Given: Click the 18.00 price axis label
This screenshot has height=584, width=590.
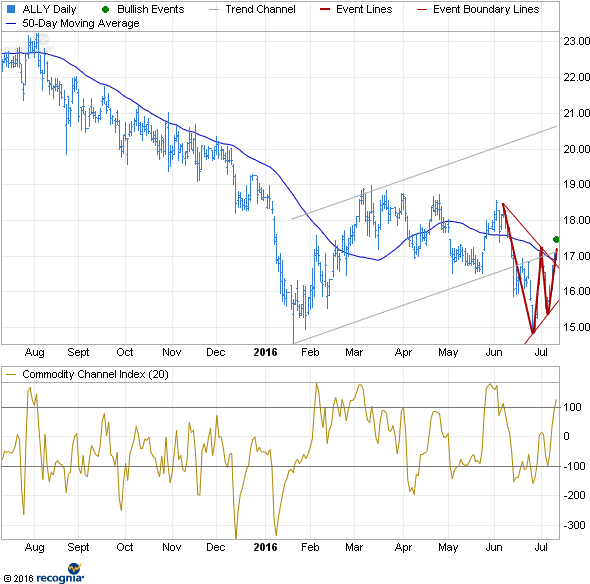Looking at the screenshot, I should [x=576, y=220].
